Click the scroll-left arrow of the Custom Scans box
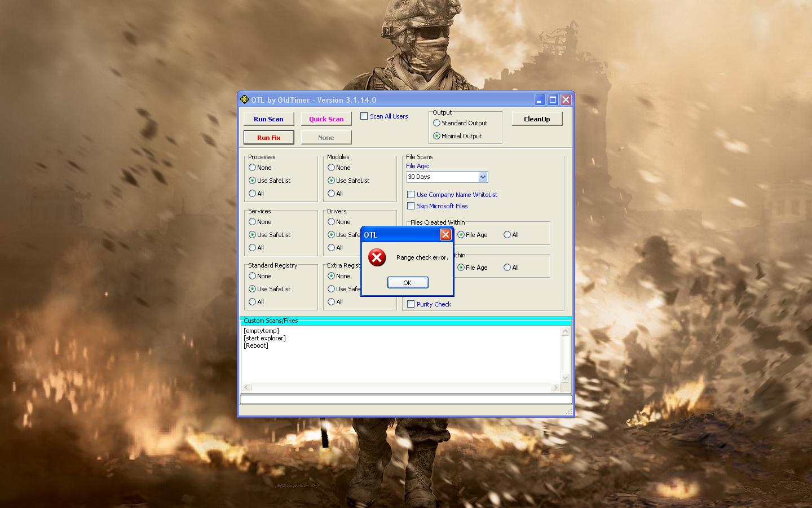 [x=246, y=388]
